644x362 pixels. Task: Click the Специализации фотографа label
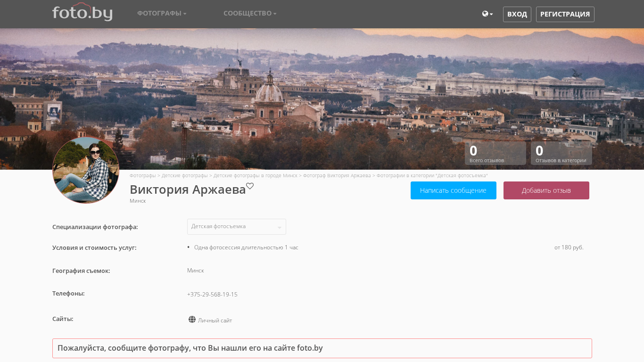[95, 227]
